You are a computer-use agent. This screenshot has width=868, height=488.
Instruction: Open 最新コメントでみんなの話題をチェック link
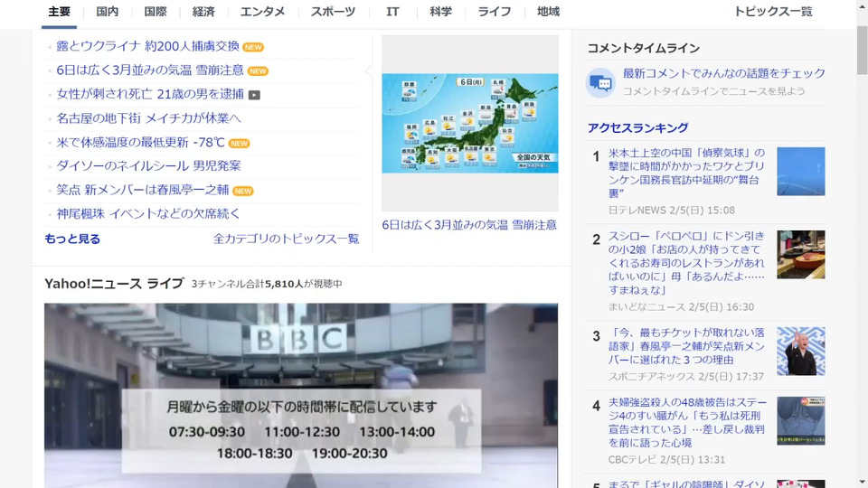pyautogui.click(x=724, y=73)
